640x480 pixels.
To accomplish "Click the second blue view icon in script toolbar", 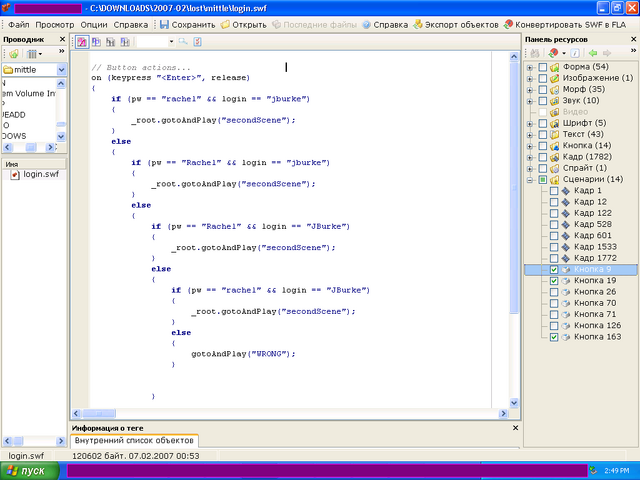I will tap(96, 42).
